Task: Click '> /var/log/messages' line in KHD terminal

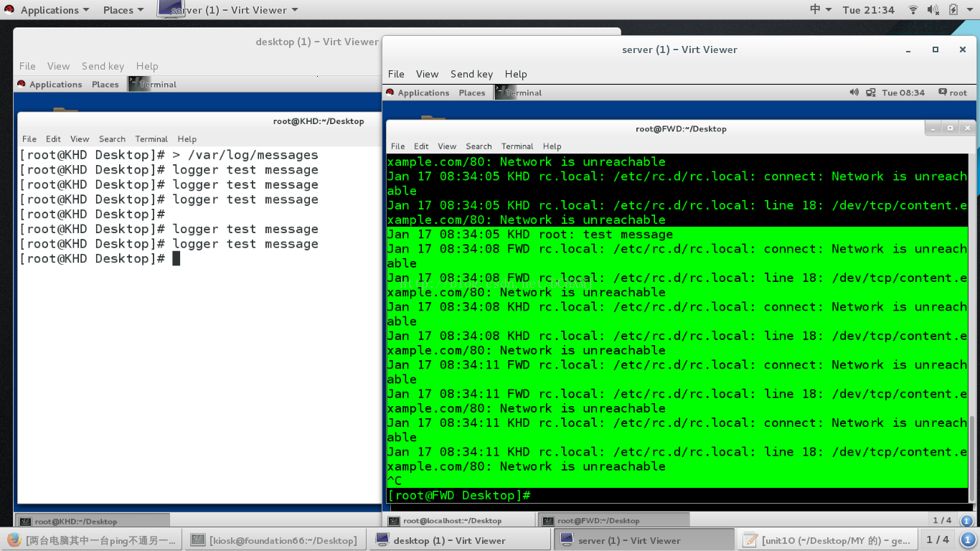Action: point(169,155)
